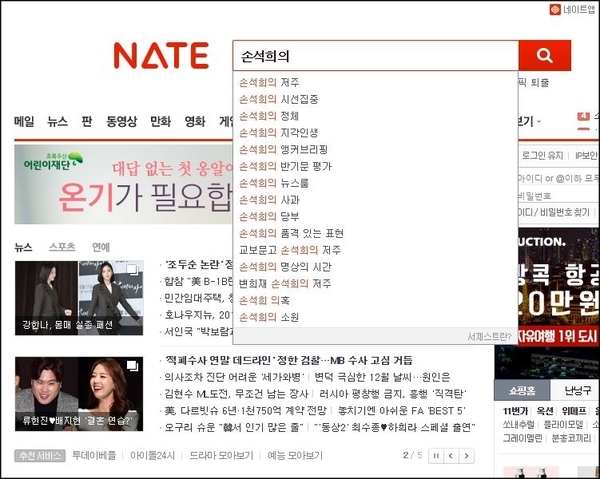Click inside the search input field
Image resolution: width=600 pixels, height=479 pixels.
[x=375, y=56]
